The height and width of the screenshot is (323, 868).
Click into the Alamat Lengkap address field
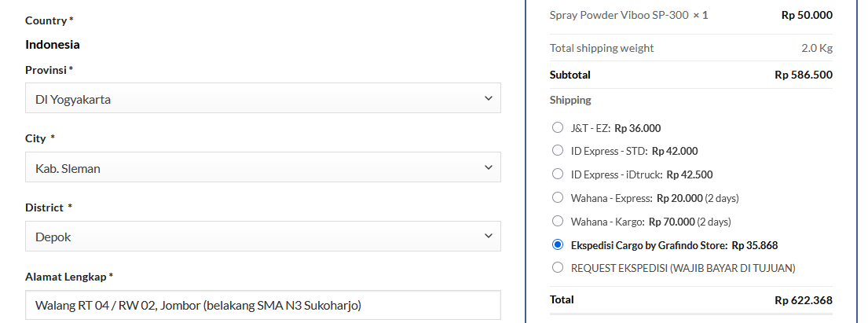pos(263,305)
